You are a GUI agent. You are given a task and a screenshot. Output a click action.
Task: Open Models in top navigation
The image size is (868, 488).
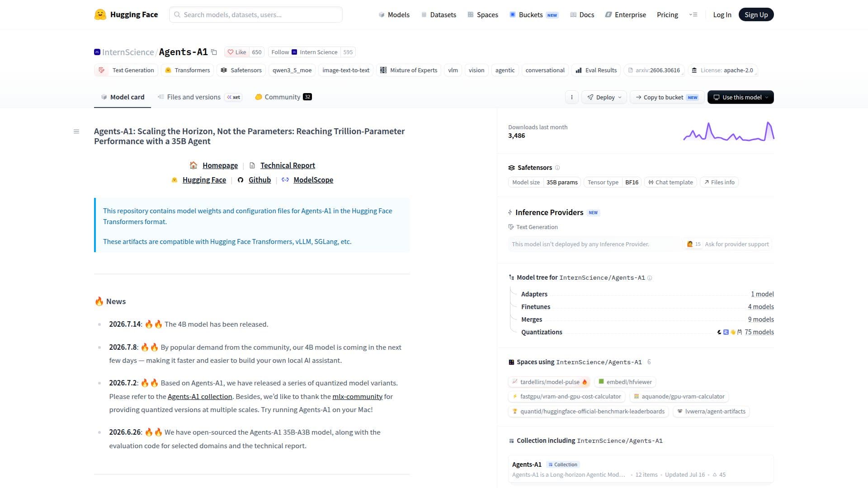tap(394, 14)
